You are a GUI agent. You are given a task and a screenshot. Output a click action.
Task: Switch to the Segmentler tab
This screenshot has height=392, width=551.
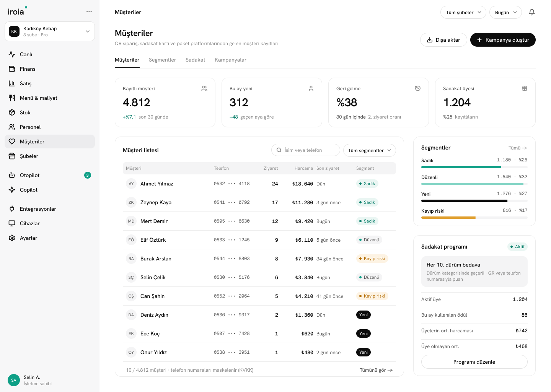(x=162, y=60)
